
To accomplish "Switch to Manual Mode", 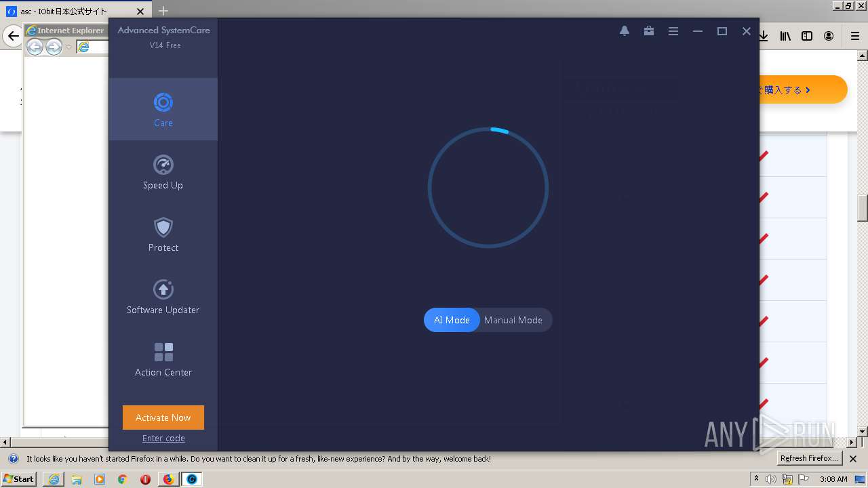I will pos(514,320).
